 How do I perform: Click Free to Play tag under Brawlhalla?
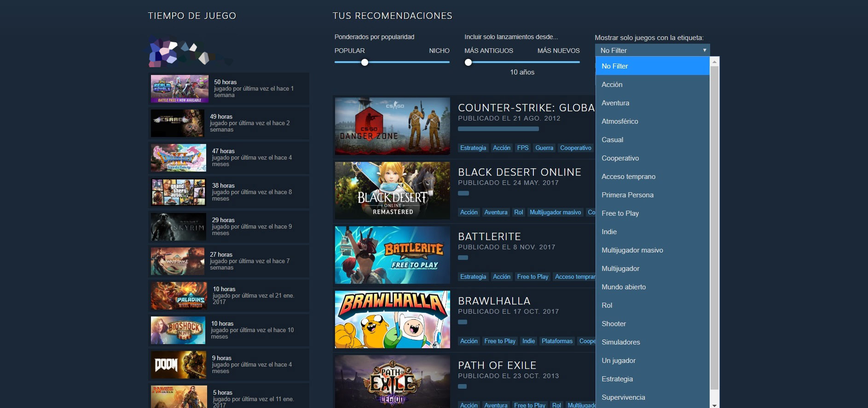tap(500, 341)
